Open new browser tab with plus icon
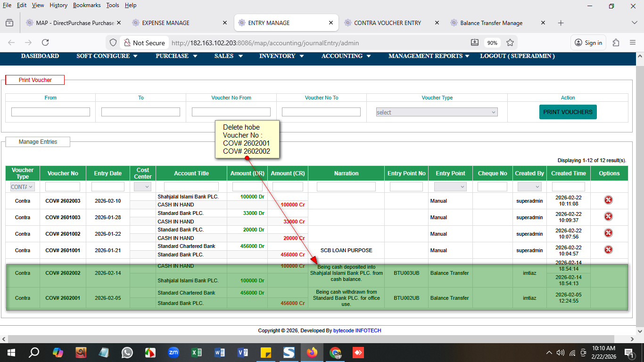The image size is (644, 362). pyautogui.click(x=561, y=23)
